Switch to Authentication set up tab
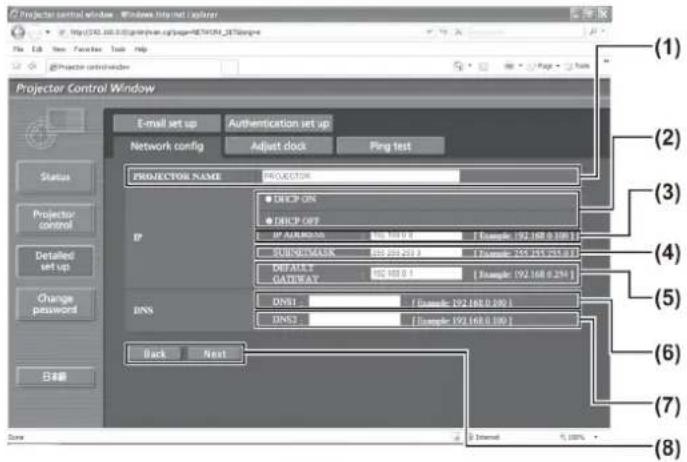The image size is (687, 462). 279,123
